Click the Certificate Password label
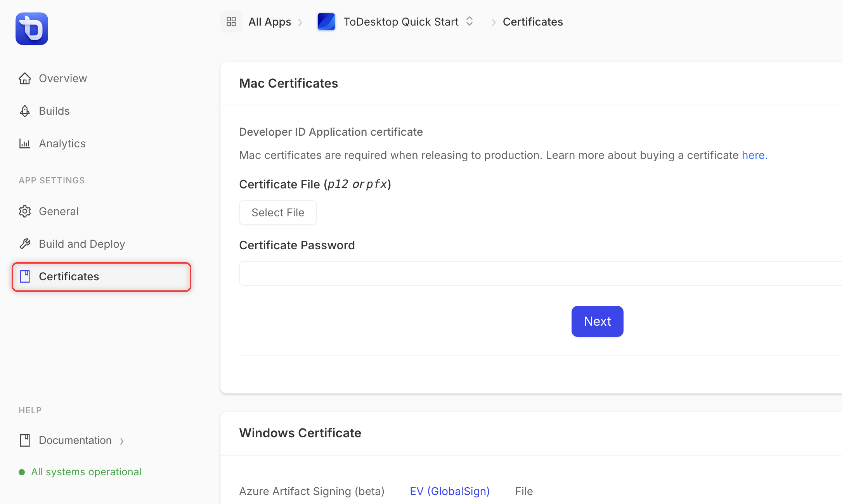Screen dimensions: 842x504 (297, 245)
